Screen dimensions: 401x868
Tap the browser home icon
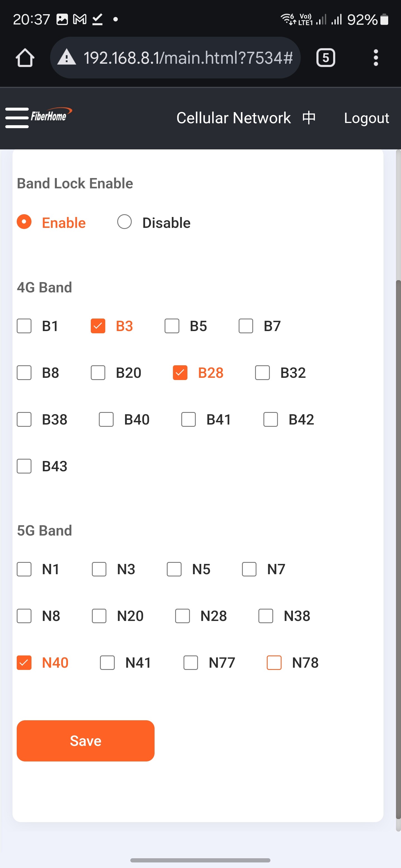[25, 58]
